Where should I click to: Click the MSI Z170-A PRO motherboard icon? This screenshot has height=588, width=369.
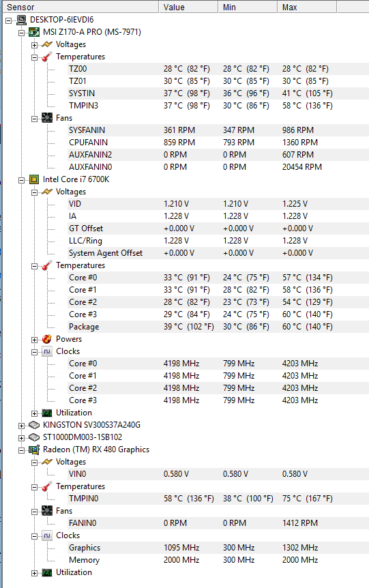click(x=34, y=32)
